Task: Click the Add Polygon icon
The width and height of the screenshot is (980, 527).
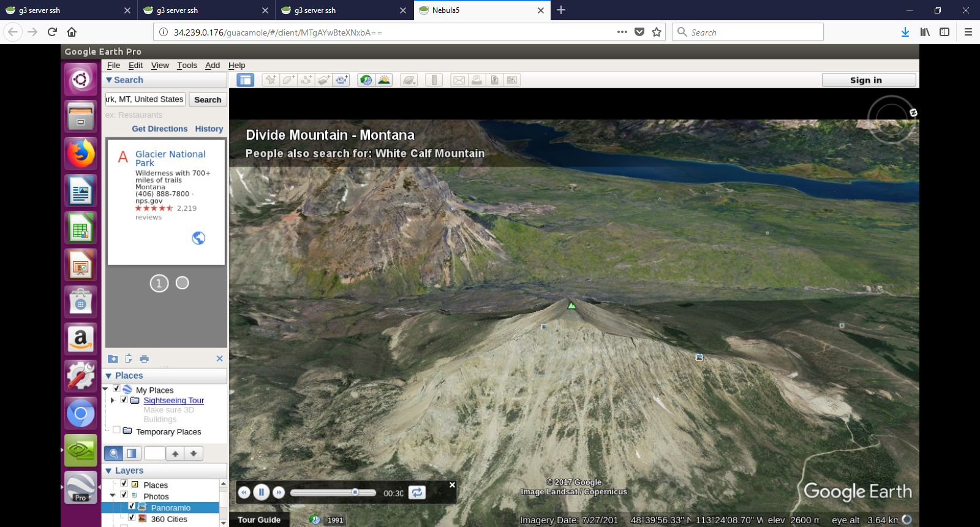Action: click(x=288, y=80)
